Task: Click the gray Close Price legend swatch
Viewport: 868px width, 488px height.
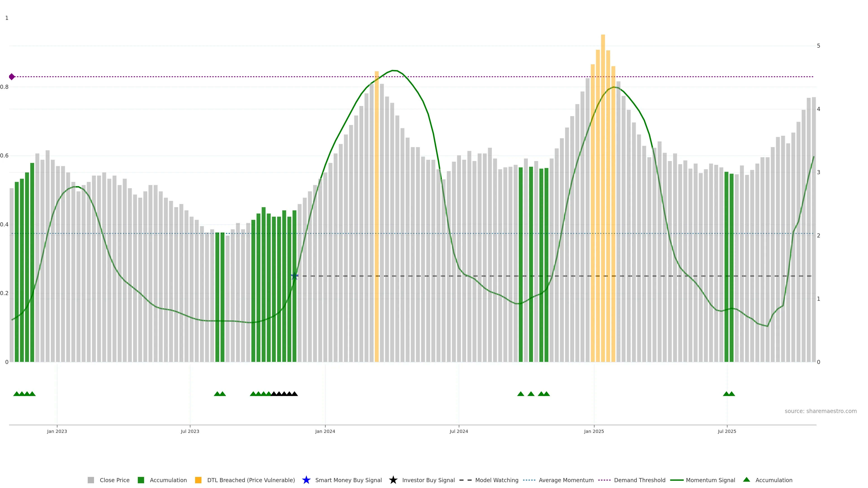Action: (x=91, y=480)
